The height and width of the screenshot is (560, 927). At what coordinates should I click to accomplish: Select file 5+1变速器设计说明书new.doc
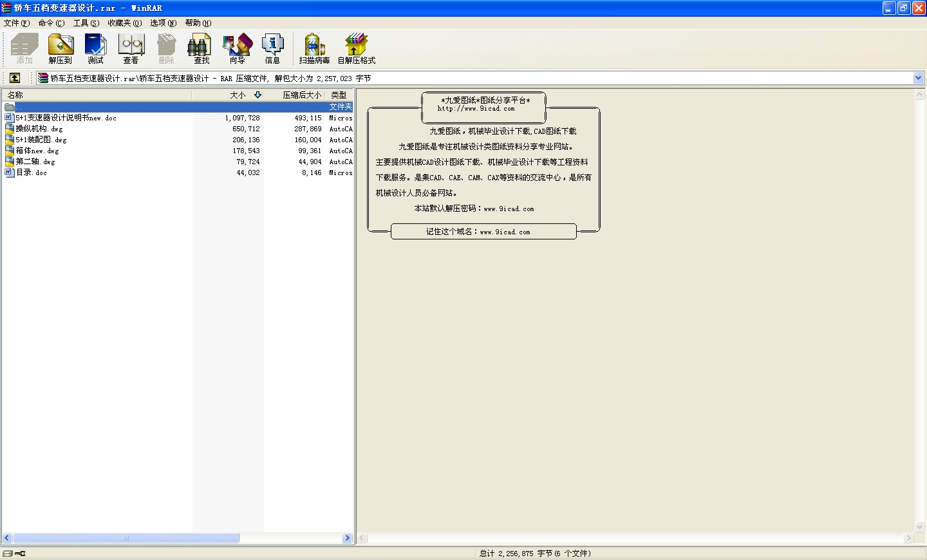pos(66,118)
